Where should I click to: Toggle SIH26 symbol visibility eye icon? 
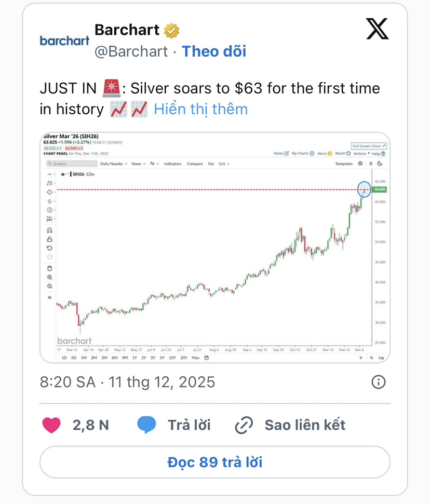pos(62,175)
